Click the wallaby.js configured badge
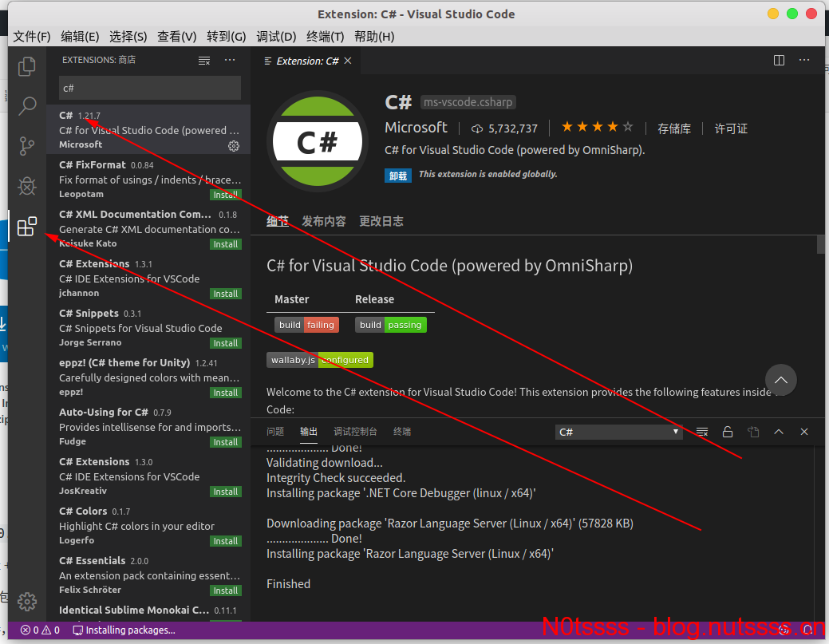Viewport: 829px width, 644px height. pyautogui.click(x=320, y=360)
